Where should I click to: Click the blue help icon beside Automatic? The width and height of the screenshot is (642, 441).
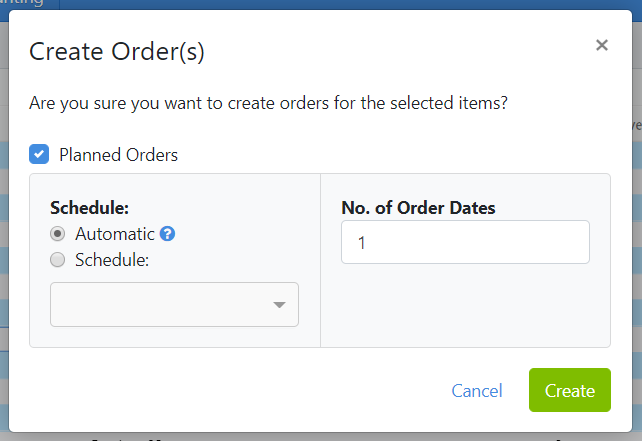168,234
